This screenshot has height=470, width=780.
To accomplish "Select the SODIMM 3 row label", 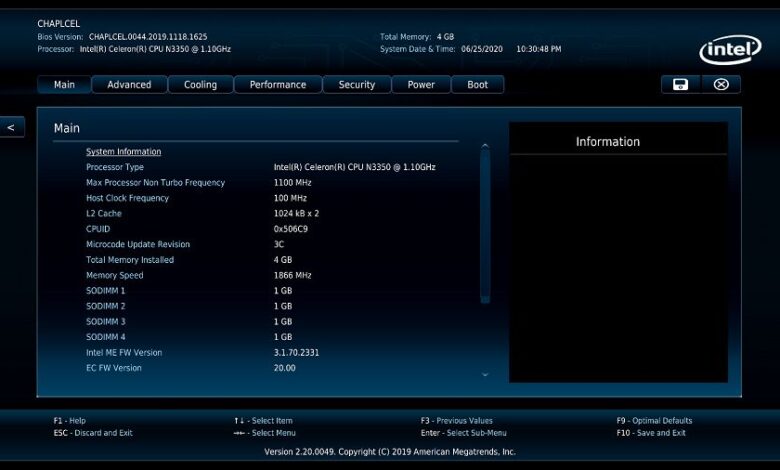I will (x=105, y=321).
